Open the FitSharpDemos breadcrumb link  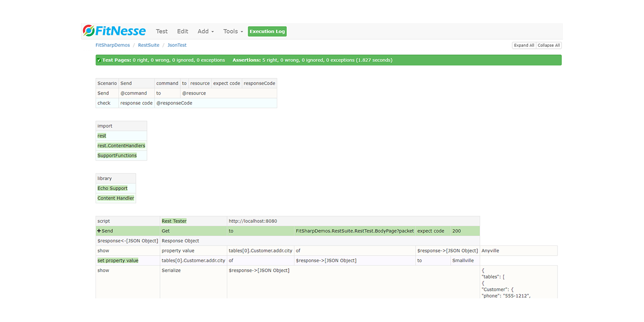pos(112,45)
